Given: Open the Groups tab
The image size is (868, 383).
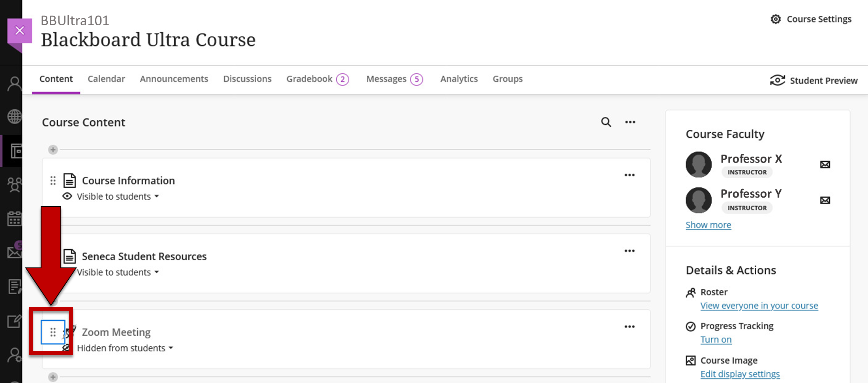Looking at the screenshot, I should tap(507, 79).
